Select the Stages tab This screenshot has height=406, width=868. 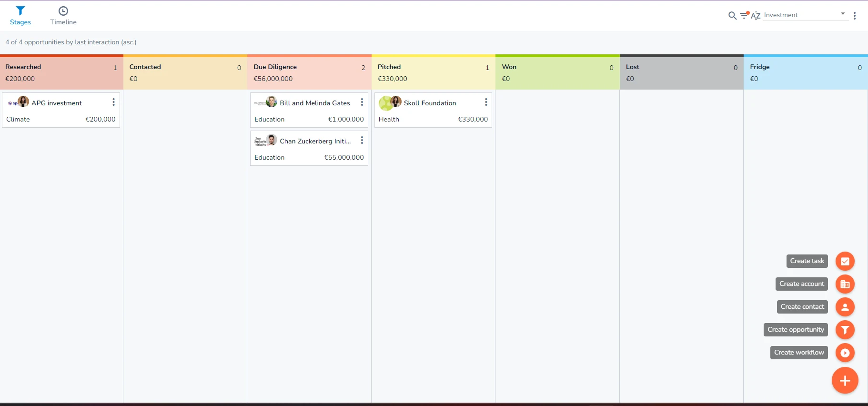point(20,16)
